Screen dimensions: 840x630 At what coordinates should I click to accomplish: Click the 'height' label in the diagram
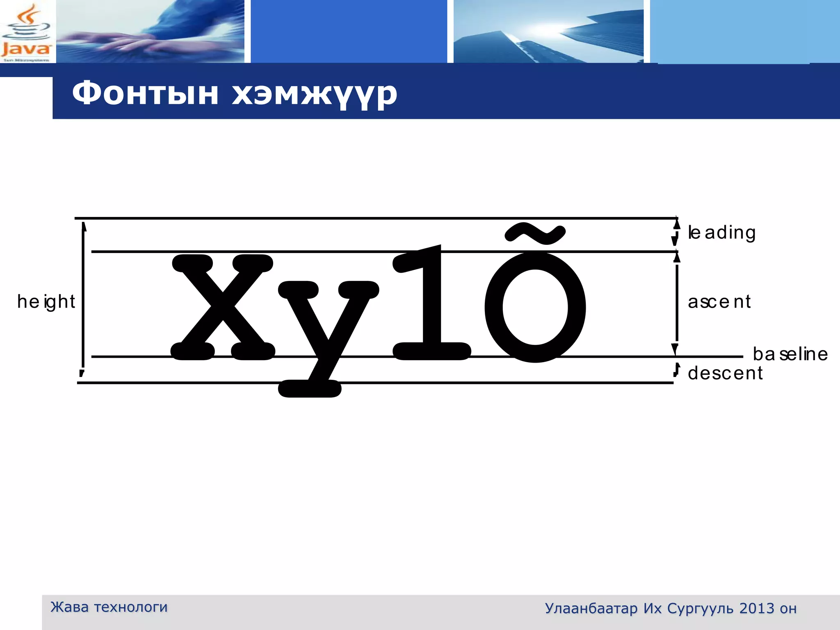pos(46,302)
